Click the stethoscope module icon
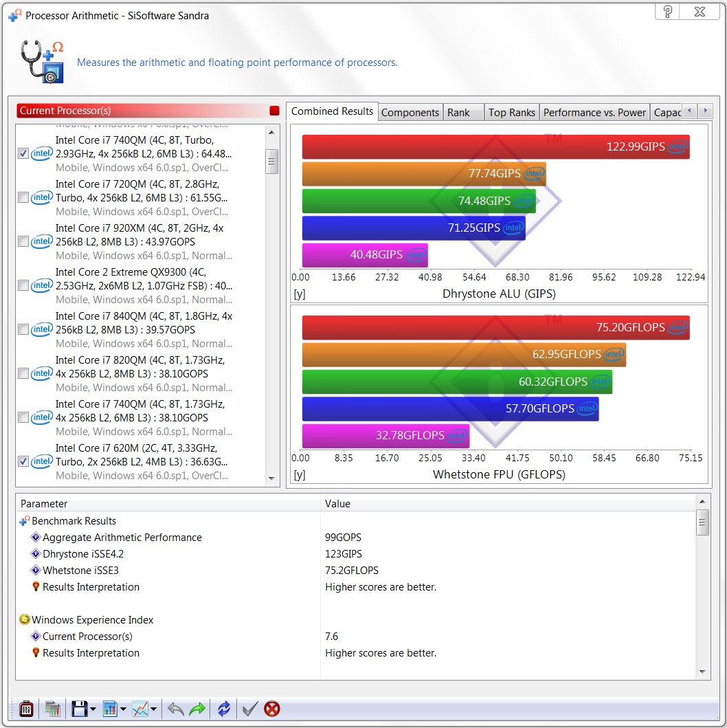This screenshot has width=727, height=728. pyautogui.click(x=42, y=62)
